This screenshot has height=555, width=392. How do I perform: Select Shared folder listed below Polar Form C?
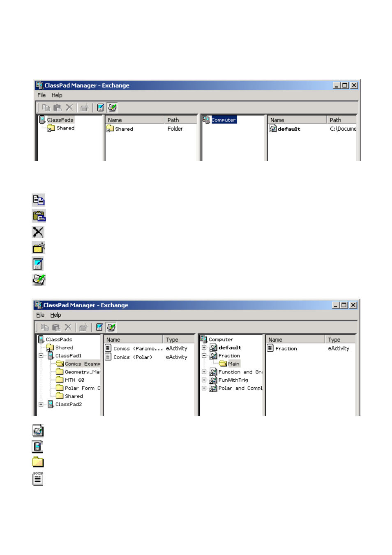pos(74,396)
